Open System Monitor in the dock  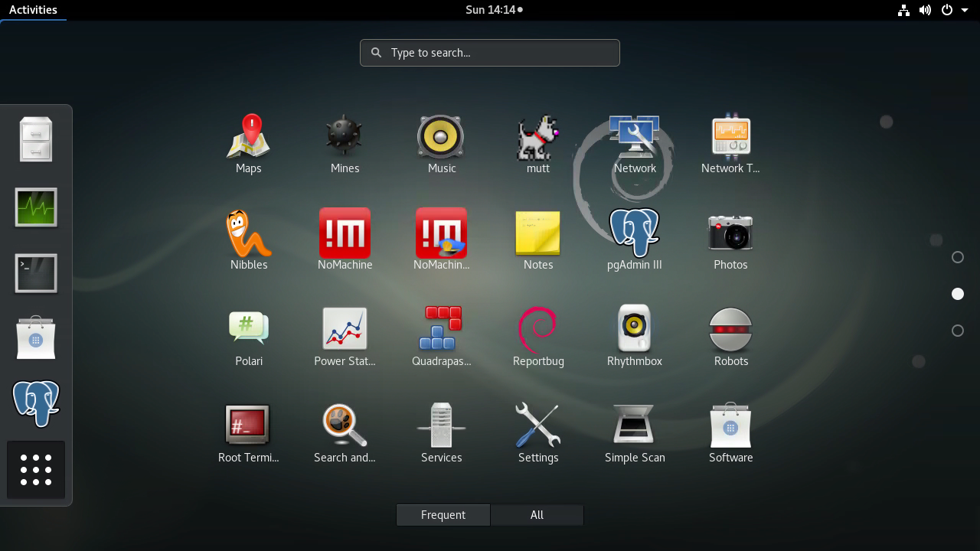point(36,207)
